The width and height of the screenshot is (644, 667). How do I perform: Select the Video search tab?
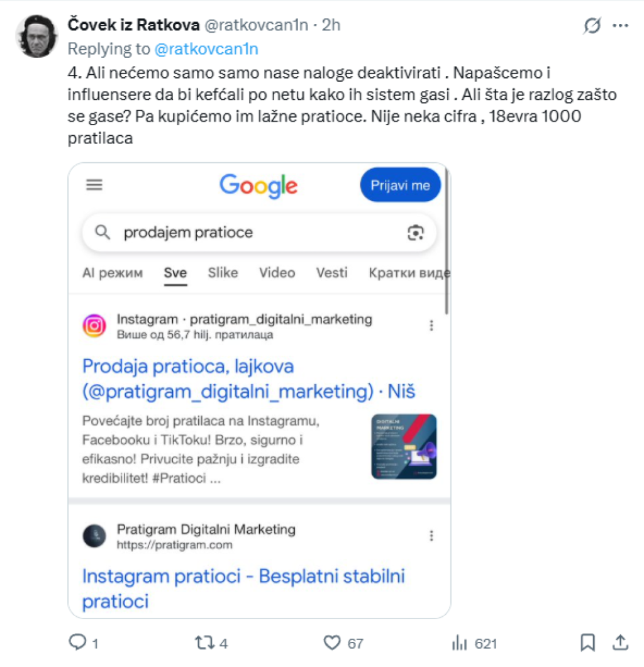click(277, 273)
